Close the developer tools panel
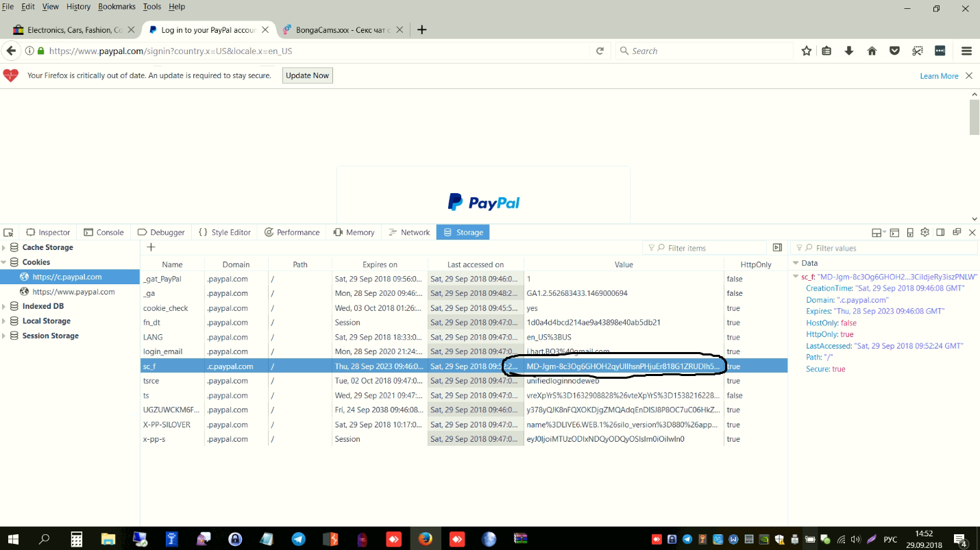 972,232
